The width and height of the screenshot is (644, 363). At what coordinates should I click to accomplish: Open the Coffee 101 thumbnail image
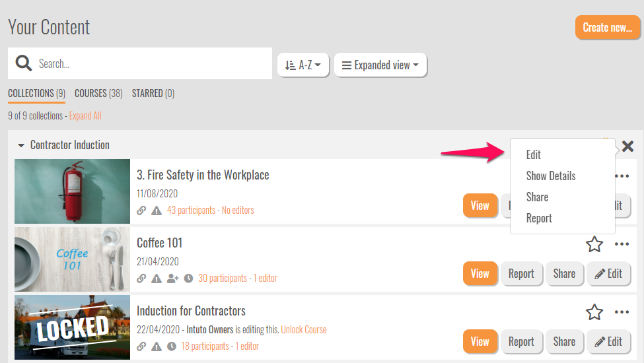click(x=72, y=259)
